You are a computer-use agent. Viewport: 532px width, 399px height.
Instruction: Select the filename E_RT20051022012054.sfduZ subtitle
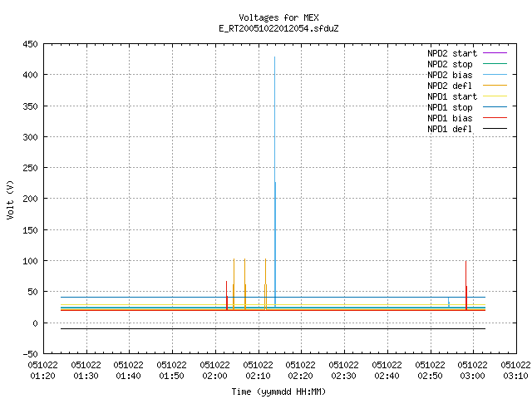pyautogui.click(x=278, y=28)
